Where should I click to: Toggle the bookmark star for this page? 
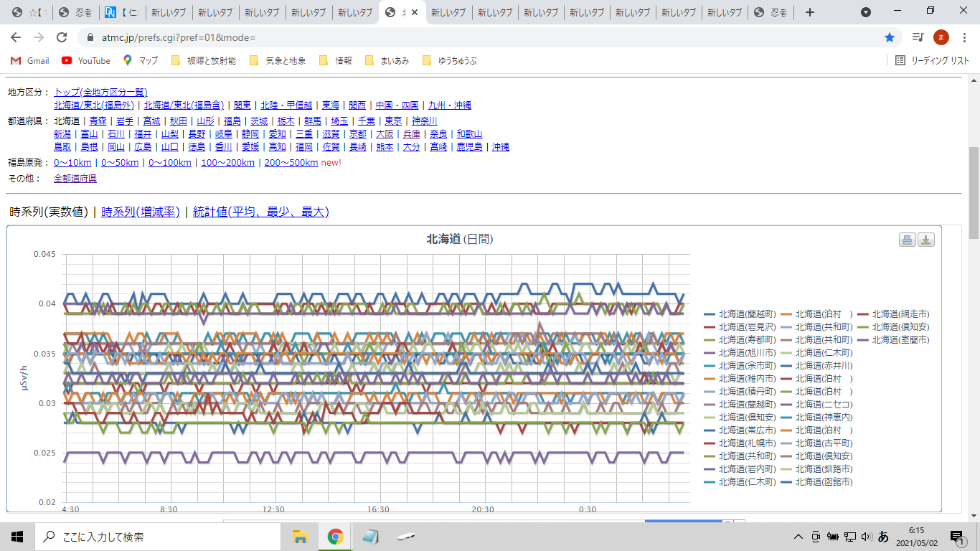[890, 37]
